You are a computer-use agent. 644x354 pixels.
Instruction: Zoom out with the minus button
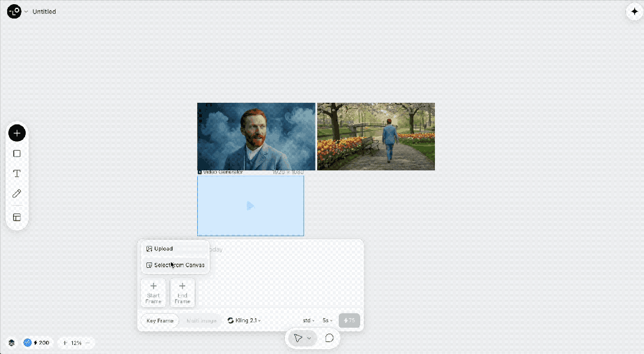click(87, 343)
